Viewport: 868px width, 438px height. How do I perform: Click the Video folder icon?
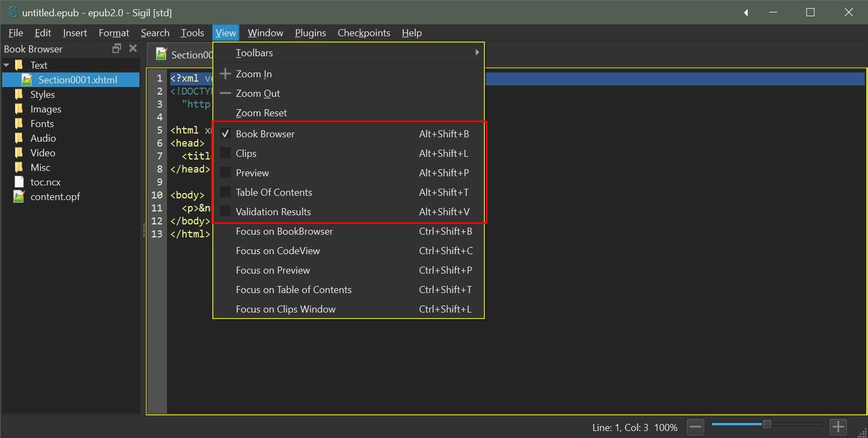coord(19,152)
